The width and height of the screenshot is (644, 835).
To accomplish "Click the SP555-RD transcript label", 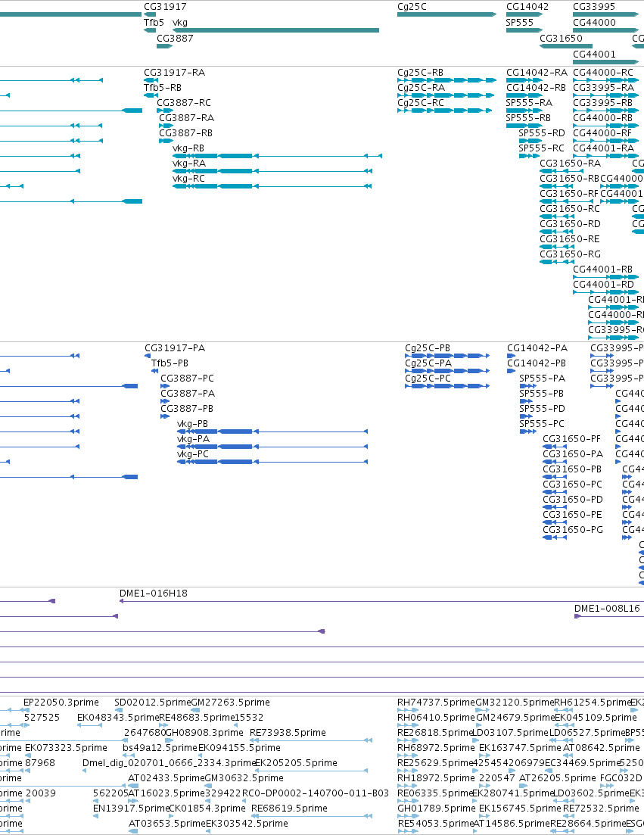I will tap(542, 133).
